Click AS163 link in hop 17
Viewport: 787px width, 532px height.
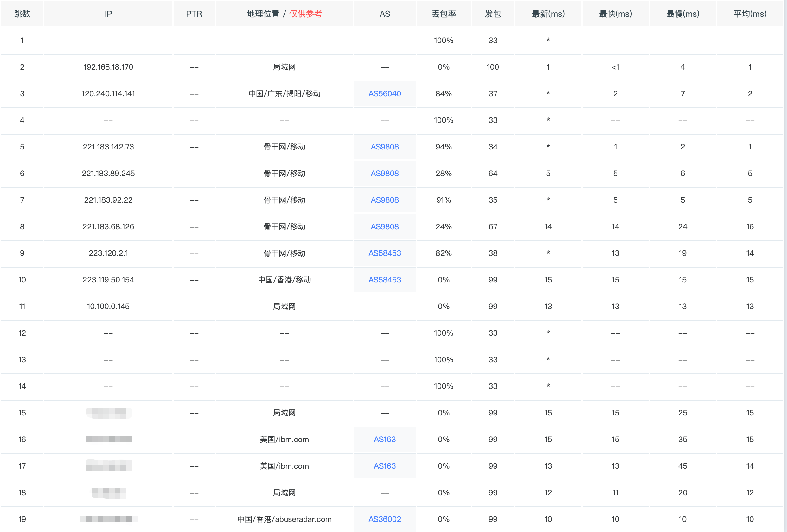pos(384,466)
